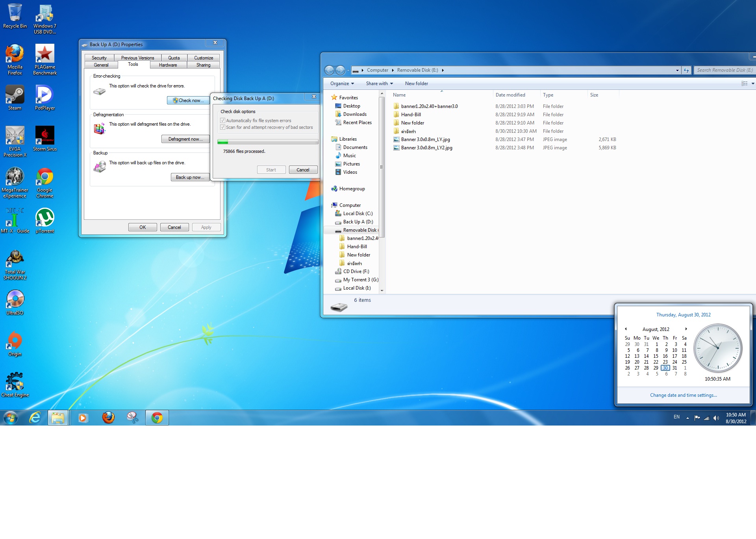Click the volume speaker tray icon
Image resolution: width=756 pixels, height=539 pixels.
coord(716,418)
